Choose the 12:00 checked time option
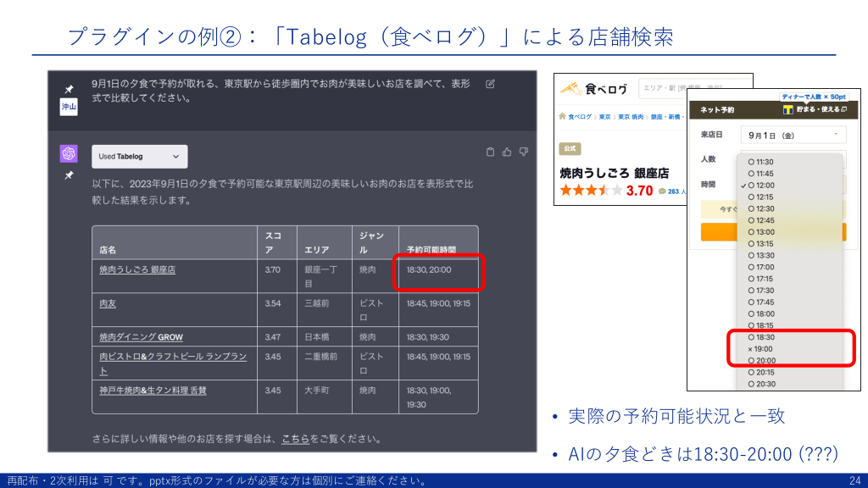868x488 pixels. pyautogui.click(x=764, y=185)
